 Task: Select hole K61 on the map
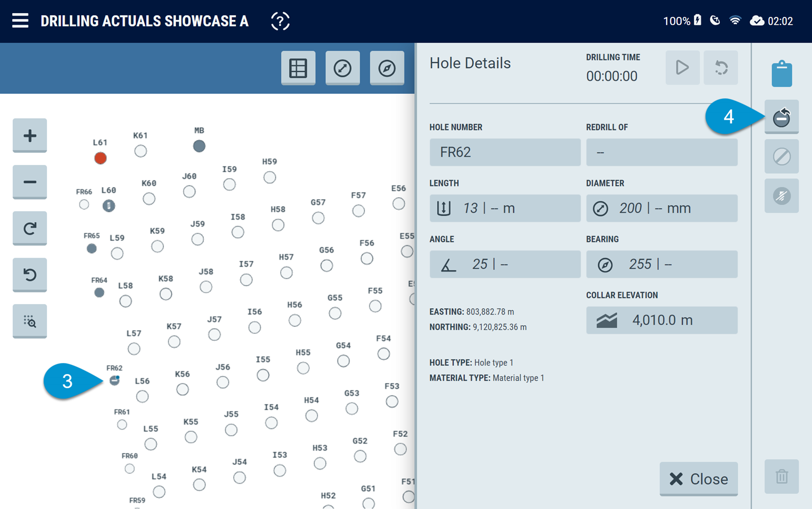point(141,151)
